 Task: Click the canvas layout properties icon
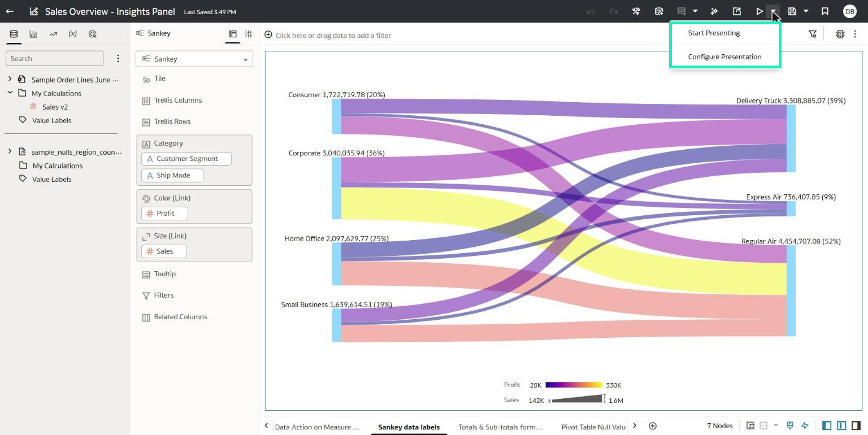pos(750,425)
